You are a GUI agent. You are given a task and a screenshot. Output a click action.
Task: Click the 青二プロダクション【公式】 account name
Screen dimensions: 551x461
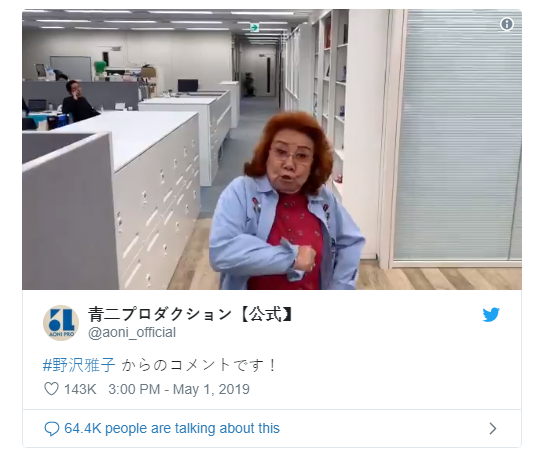coord(190,314)
